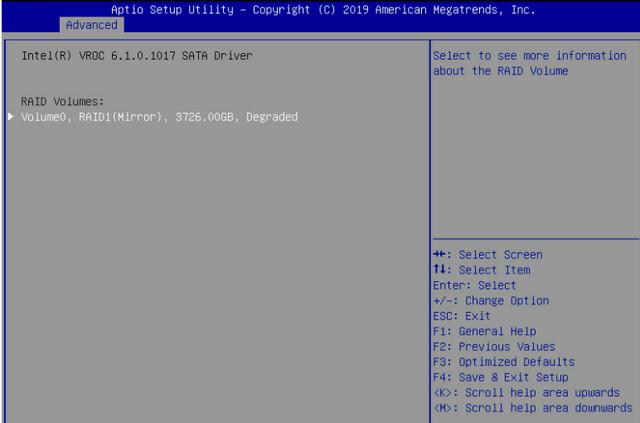Click the 'RAID Volumes:' label
Screen dimensions: 640x423
pos(62,102)
